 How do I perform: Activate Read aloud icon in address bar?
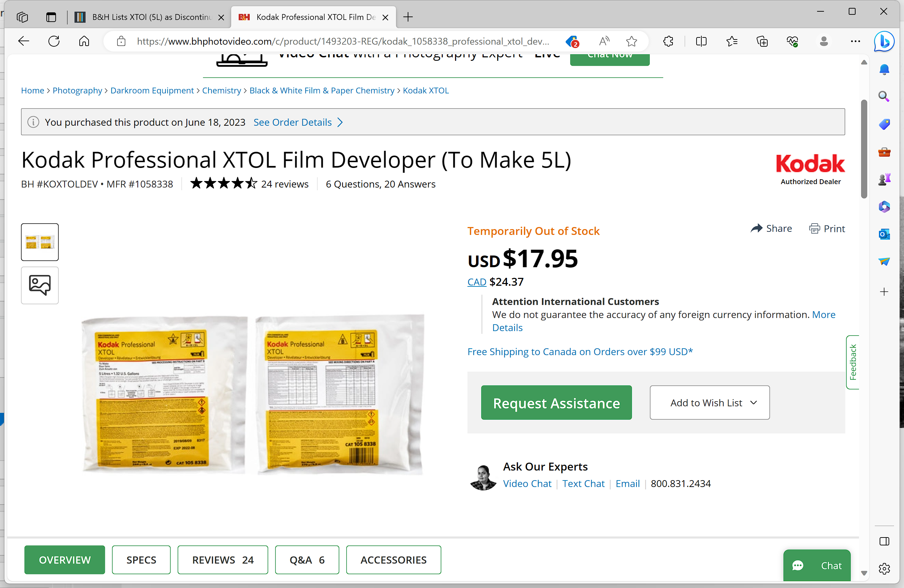604,41
